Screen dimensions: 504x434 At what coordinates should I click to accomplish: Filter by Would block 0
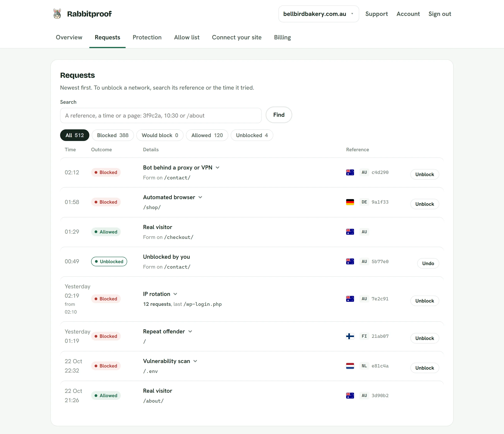[160, 135]
